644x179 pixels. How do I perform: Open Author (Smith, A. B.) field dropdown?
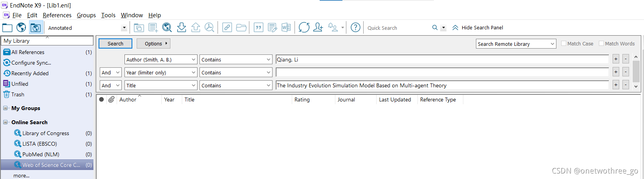[161, 60]
